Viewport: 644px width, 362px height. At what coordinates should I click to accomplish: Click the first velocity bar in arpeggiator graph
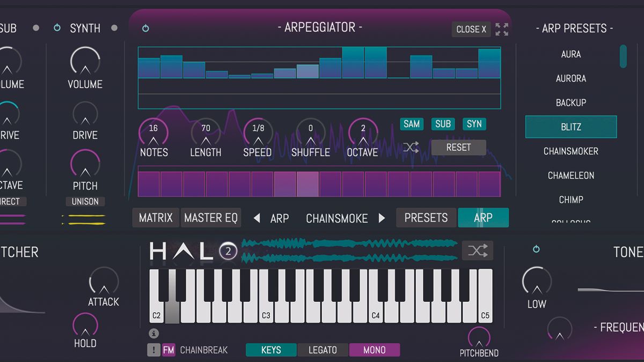click(149, 68)
